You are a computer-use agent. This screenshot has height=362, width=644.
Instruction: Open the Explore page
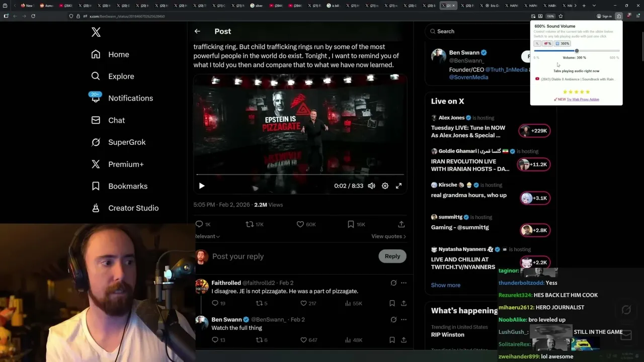(113, 76)
